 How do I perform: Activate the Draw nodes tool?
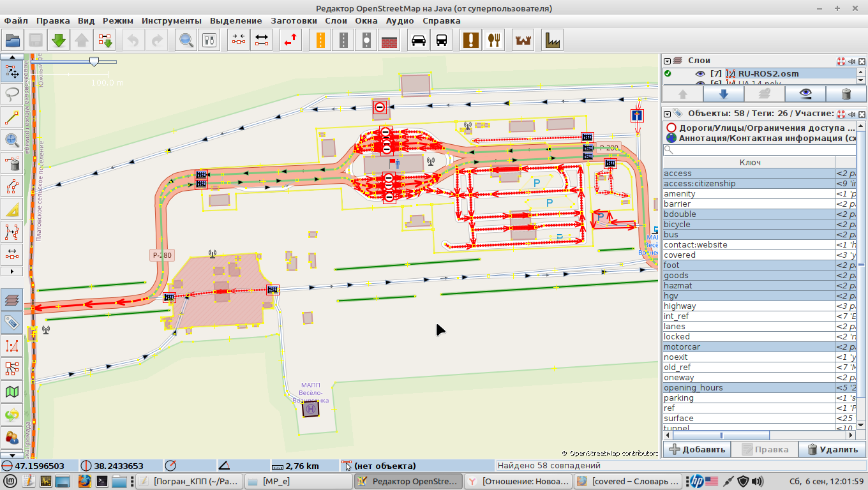pyautogui.click(x=12, y=117)
